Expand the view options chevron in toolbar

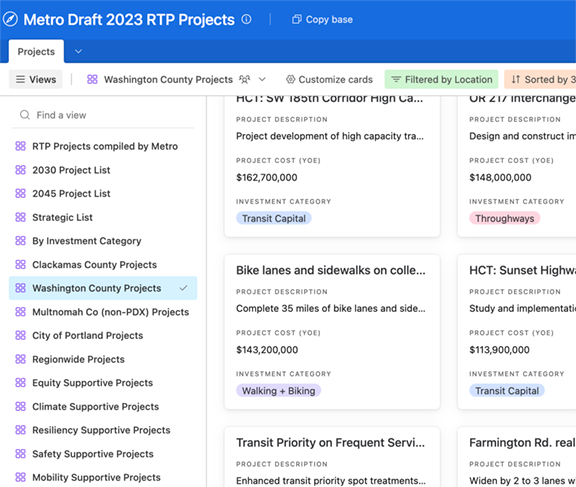(262, 79)
